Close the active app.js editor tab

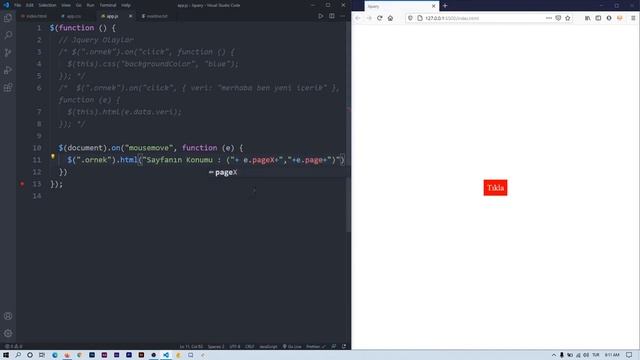(x=130, y=16)
